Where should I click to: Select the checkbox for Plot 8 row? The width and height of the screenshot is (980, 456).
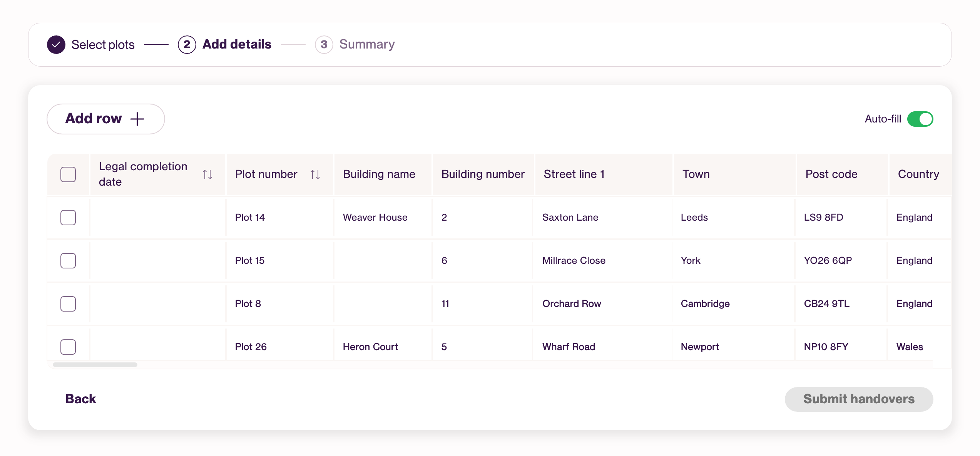tap(68, 304)
